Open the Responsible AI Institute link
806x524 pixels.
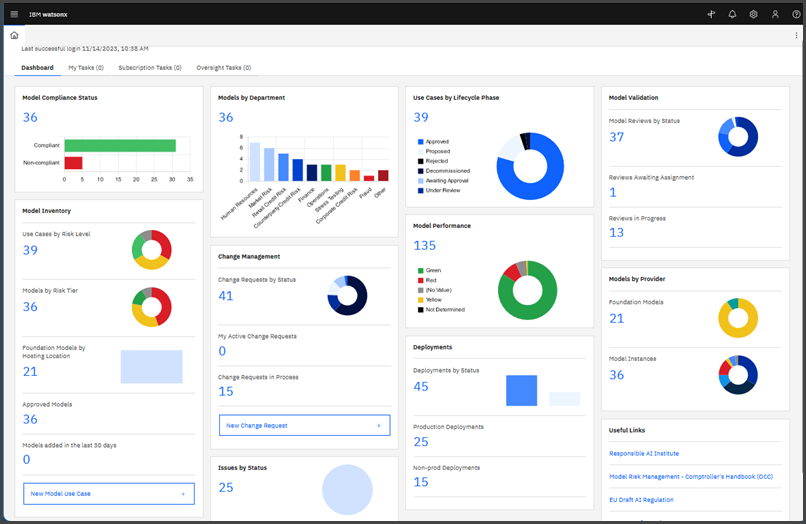(x=644, y=454)
